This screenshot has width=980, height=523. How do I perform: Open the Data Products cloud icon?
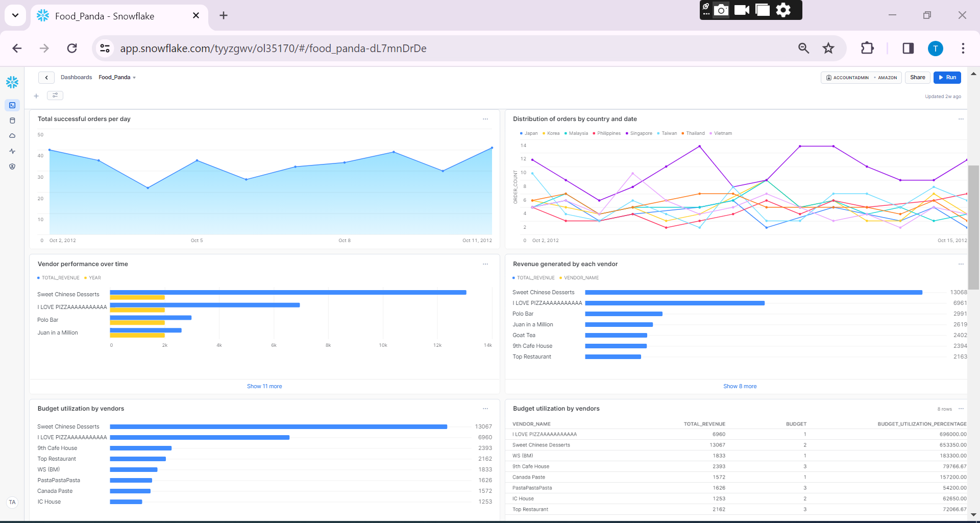(x=12, y=136)
